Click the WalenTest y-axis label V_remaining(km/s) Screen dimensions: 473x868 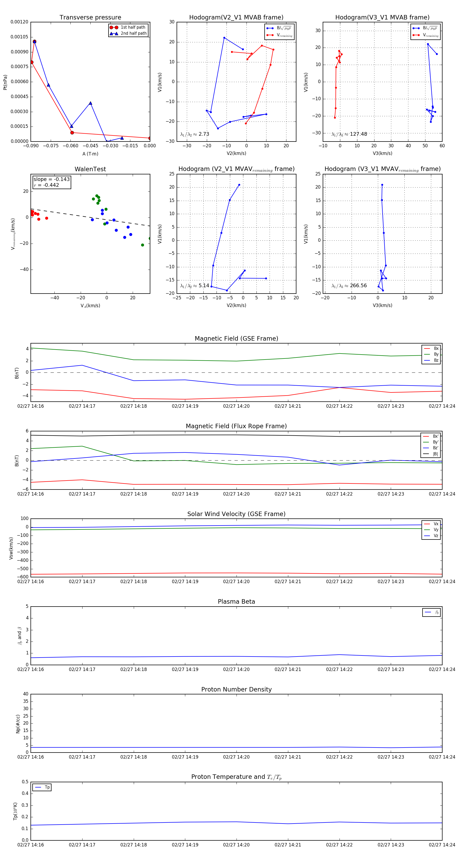point(13,234)
